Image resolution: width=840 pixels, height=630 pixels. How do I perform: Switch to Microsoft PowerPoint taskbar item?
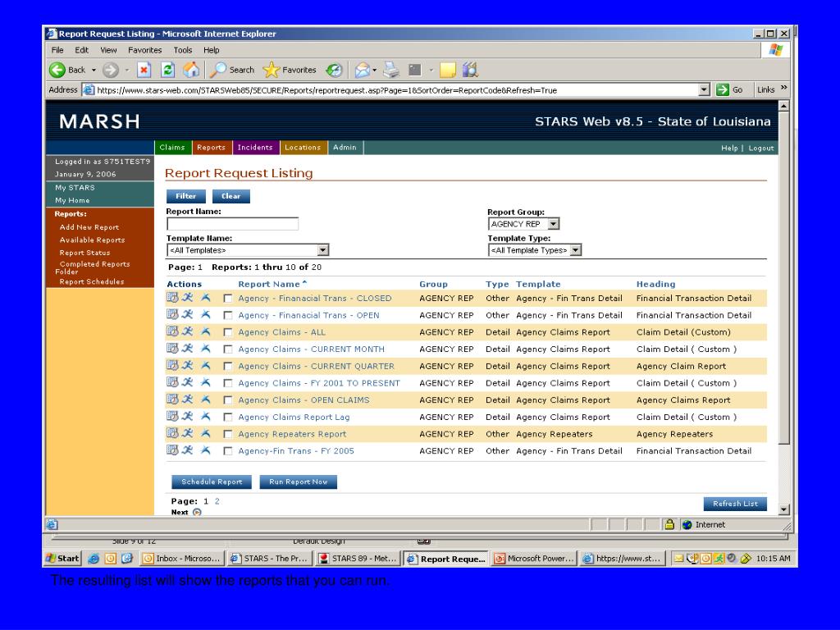534,558
